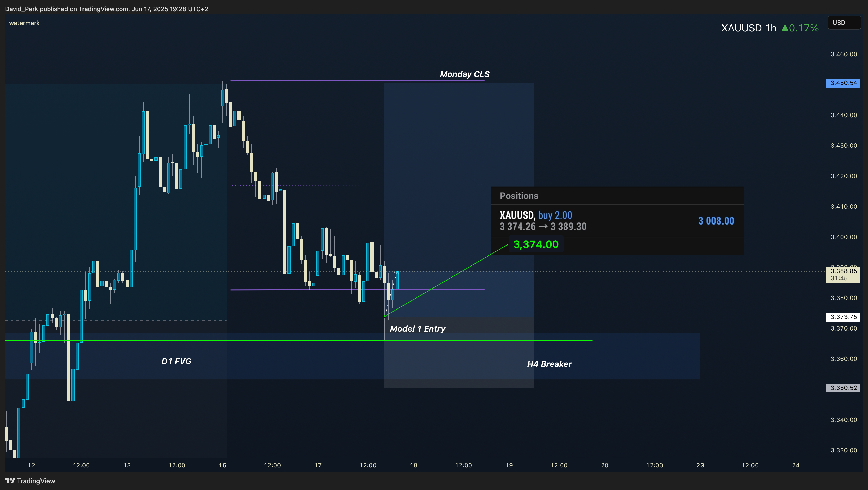Click the date 23 on time axis
Screen dimensions: 868x490
point(700,465)
